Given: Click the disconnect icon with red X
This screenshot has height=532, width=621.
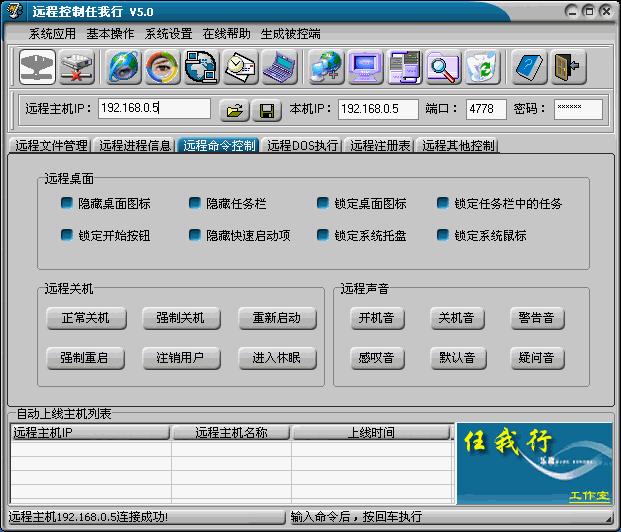Looking at the screenshot, I should [76, 66].
